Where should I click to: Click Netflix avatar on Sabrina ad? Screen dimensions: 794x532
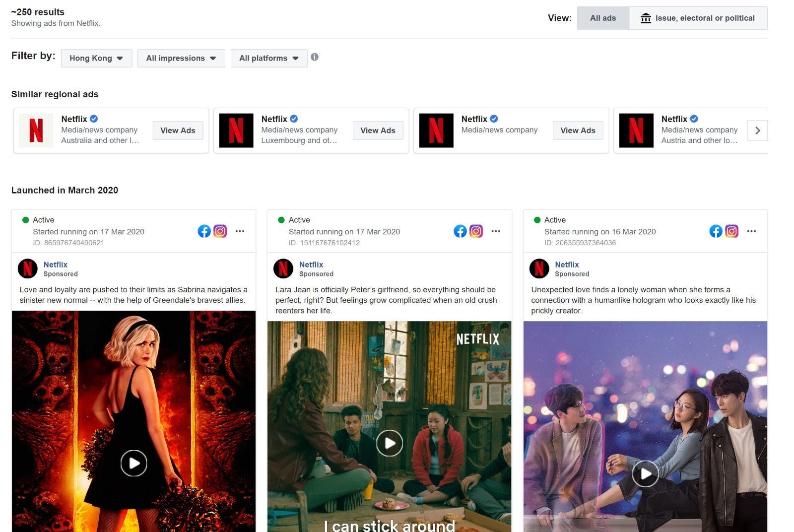(28, 268)
